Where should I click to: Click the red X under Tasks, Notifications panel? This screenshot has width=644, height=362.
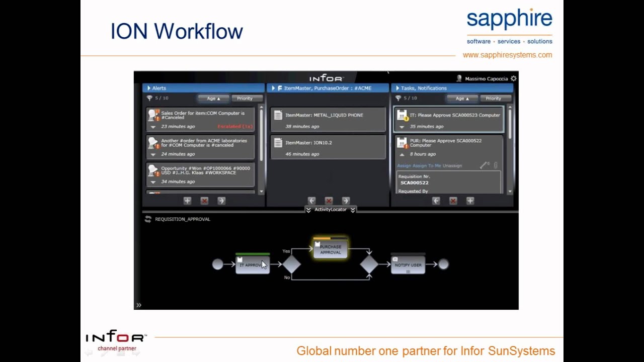(x=453, y=201)
